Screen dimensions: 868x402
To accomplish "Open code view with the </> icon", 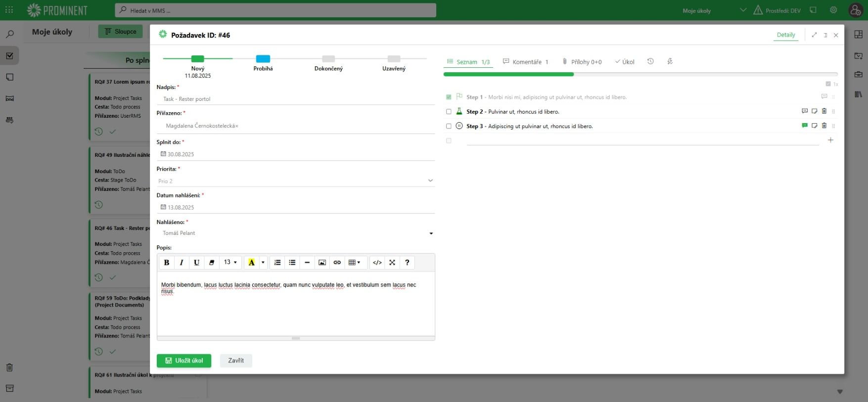I will point(377,263).
